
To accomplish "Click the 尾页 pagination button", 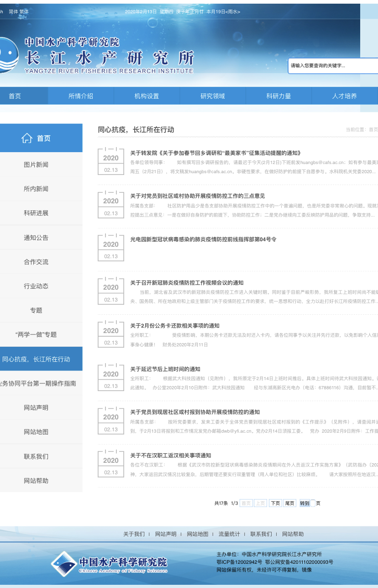I will 290,503.
